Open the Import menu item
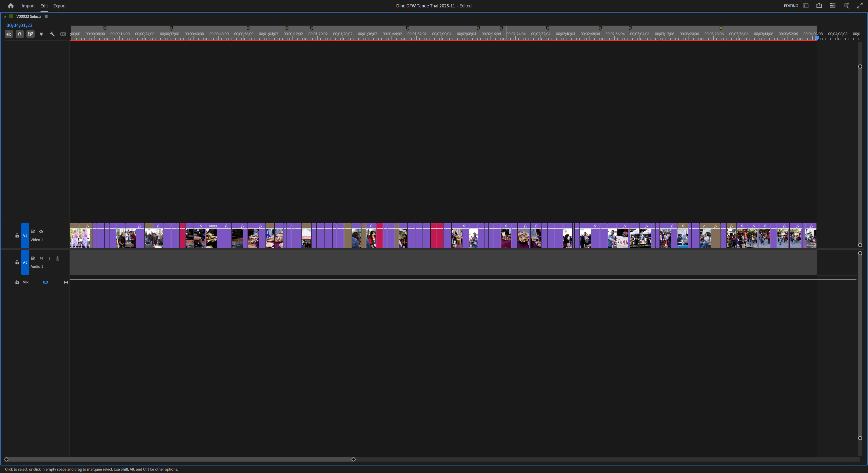The image size is (868, 473). tap(28, 6)
